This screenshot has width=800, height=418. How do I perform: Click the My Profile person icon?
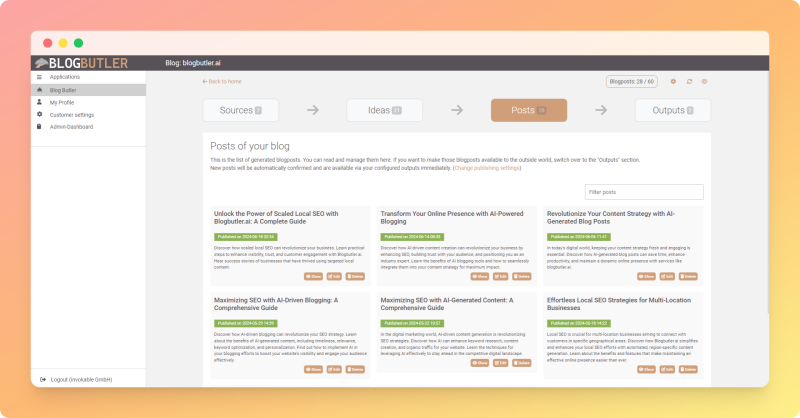pyautogui.click(x=39, y=102)
